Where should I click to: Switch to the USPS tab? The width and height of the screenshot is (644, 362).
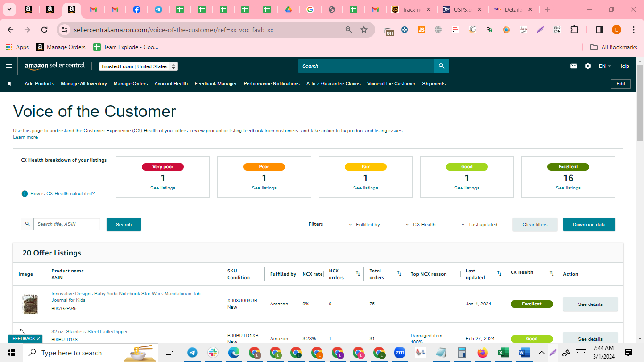pyautogui.click(x=461, y=9)
